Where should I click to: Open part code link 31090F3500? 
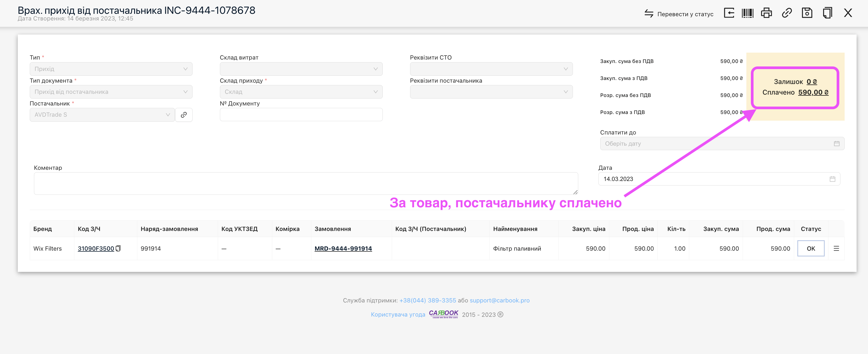[96, 248]
